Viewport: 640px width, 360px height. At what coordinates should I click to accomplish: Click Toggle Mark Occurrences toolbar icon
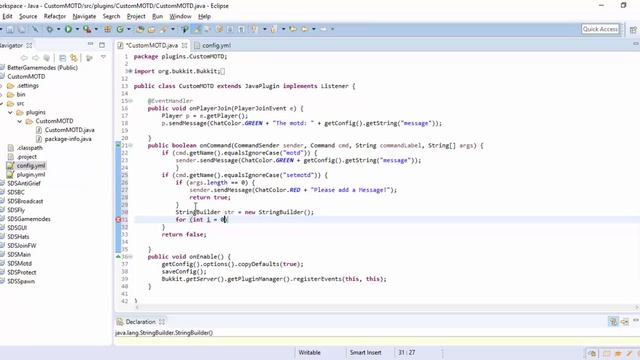point(197,29)
